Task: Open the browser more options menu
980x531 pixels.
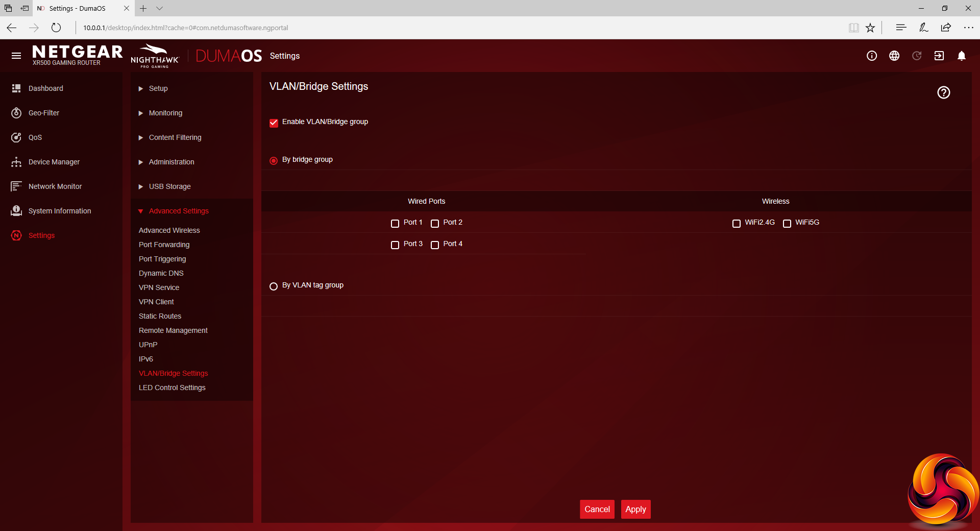Action: (968, 28)
